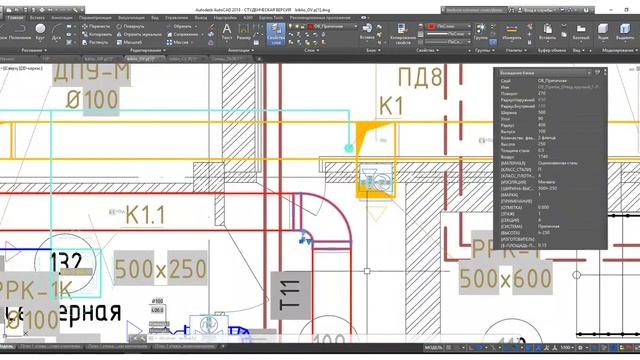The image size is (640, 360).
Task: Click the Erase icon in Редактирование panel
Action: pyautogui.click(x=211, y=27)
